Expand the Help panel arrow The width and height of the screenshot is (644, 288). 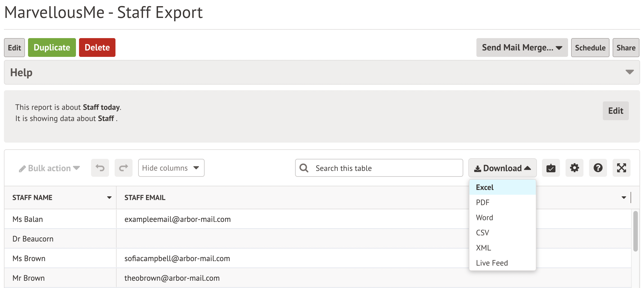pyautogui.click(x=629, y=72)
